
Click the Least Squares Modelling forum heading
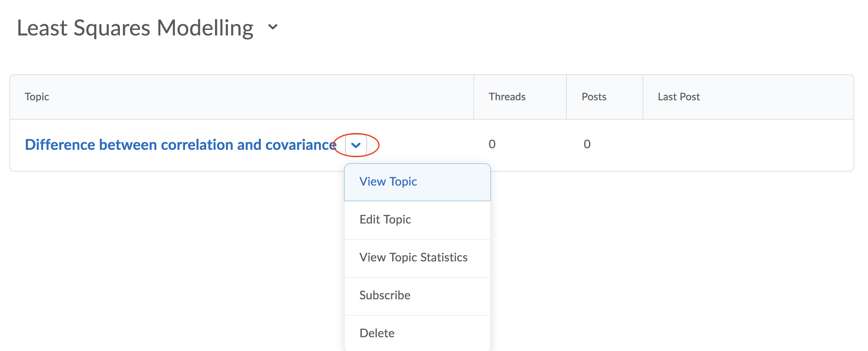[135, 28]
